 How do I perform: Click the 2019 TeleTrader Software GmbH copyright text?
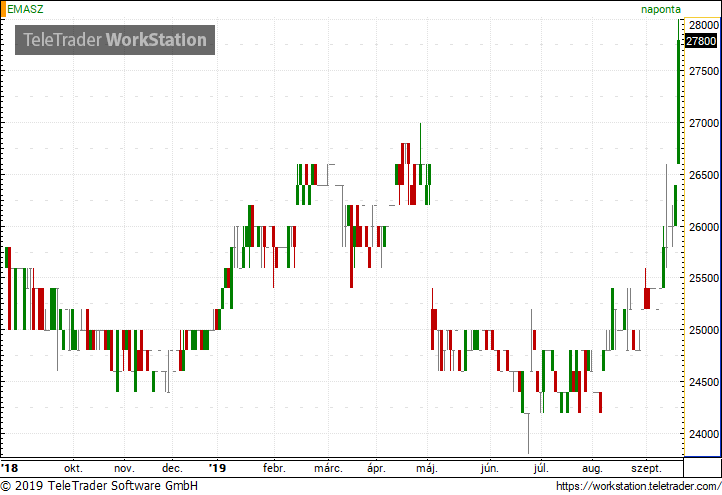point(99,486)
